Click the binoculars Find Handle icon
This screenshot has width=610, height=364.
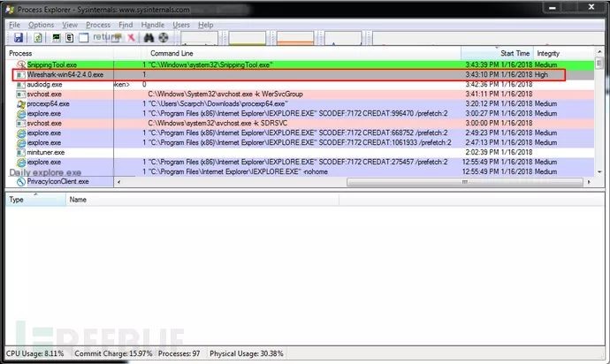click(x=149, y=37)
